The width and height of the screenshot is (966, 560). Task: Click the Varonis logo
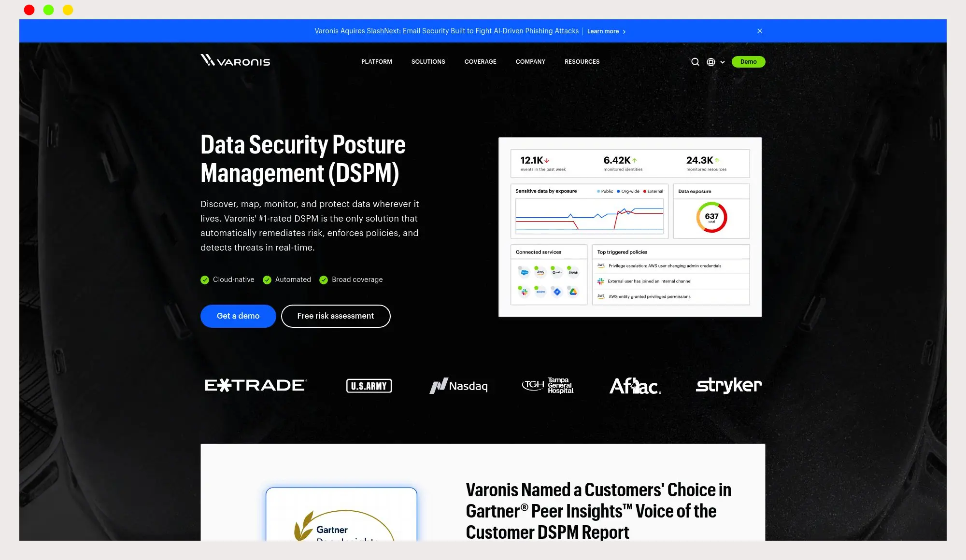click(235, 61)
